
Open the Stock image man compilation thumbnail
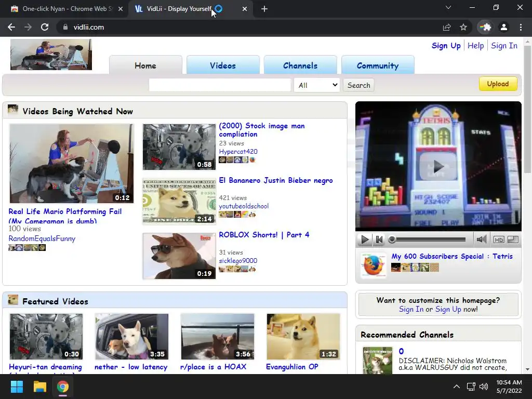(179, 147)
